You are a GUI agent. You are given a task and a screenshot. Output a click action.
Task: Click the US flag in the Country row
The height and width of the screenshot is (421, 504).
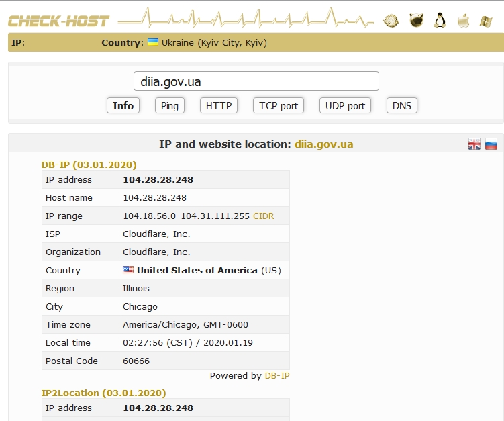[128, 269]
